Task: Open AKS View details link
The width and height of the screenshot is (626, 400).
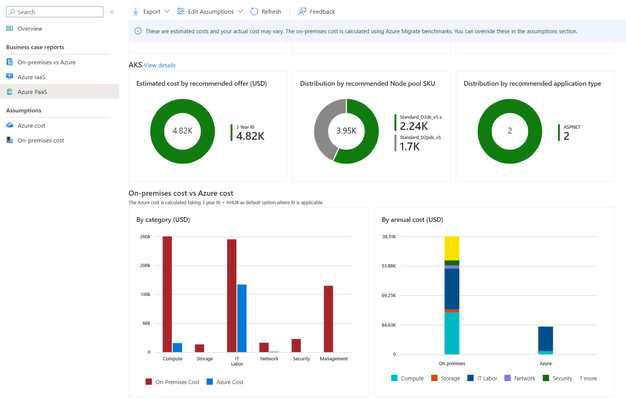Action: pyautogui.click(x=159, y=65)
